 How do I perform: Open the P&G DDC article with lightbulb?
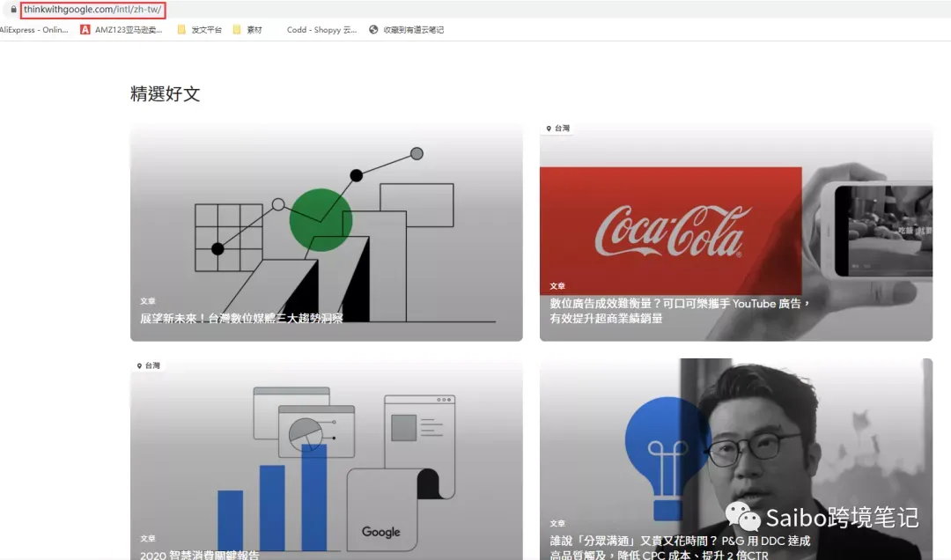(735, 460)
